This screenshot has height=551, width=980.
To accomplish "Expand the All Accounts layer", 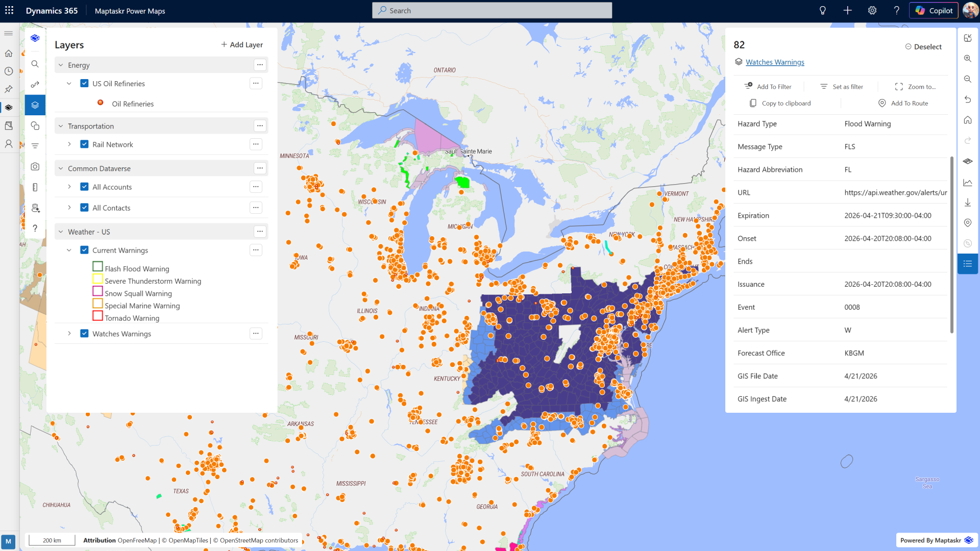I will 69,187.
